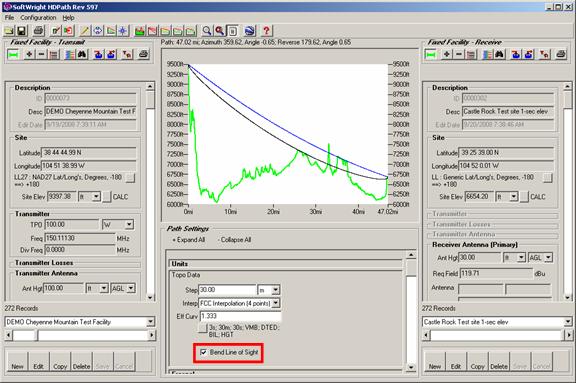Click the globe icon in main toolbar
This screenshot has height=383, width=576.
click(x=249, y=31)
